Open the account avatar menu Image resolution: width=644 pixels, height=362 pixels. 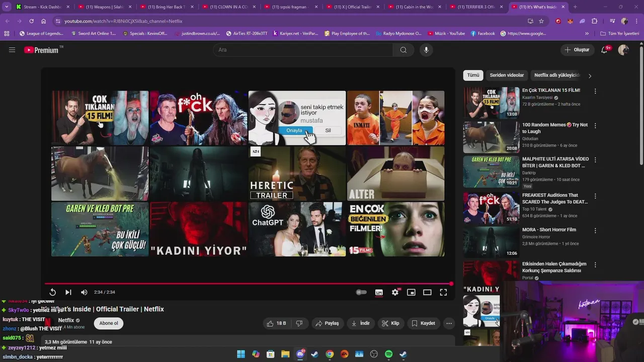coord(623,50)
